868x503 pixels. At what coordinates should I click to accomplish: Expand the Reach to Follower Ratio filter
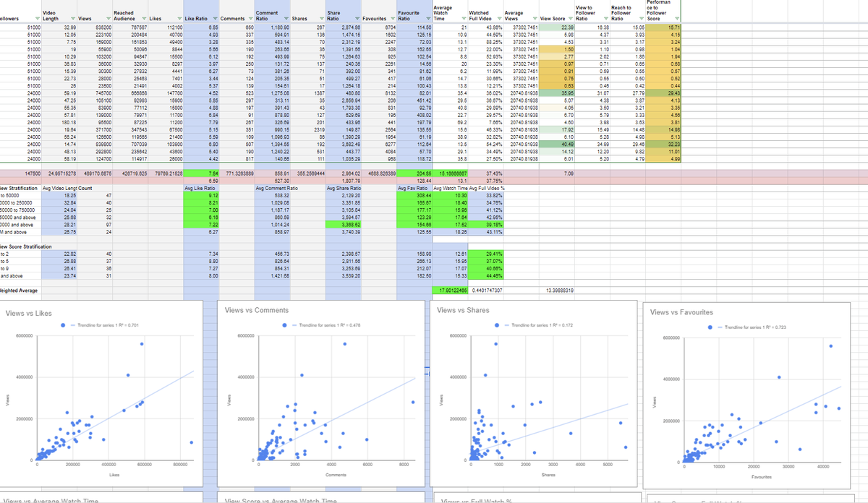pyautogui.click(x=642, y=18)
